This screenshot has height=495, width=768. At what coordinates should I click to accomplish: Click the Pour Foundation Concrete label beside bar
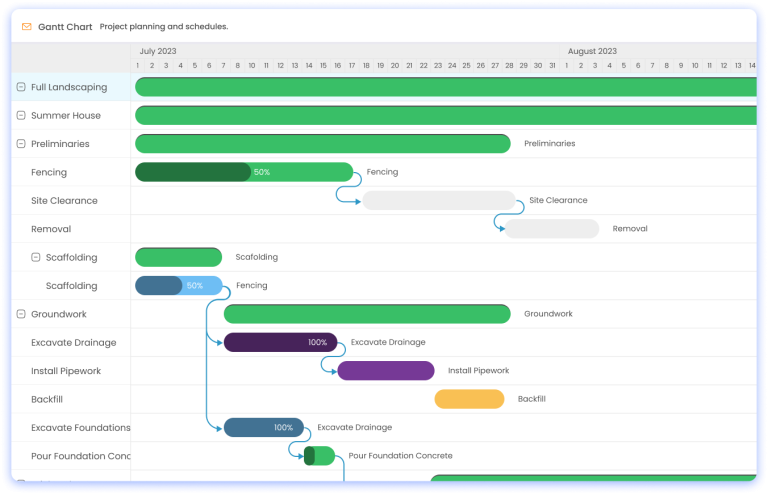pyautogui.click(x=401, y=456)
